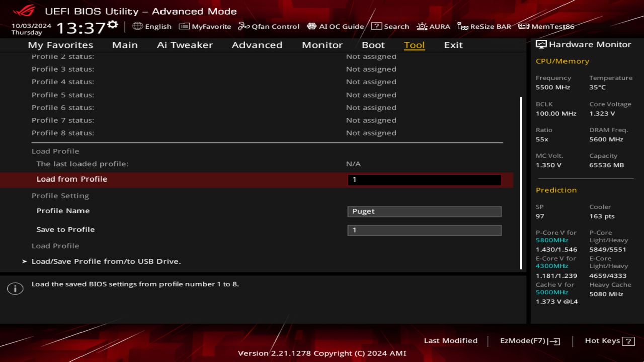
Task: Click the 4300MHz E-Core text
Action: (552, 266)
